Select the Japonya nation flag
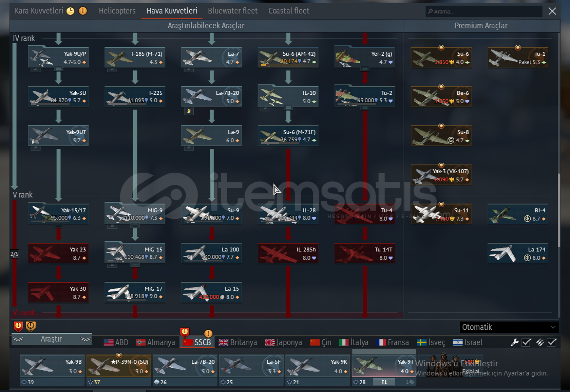The height and width of the screenshot is (392, 570). click(270, 342)
